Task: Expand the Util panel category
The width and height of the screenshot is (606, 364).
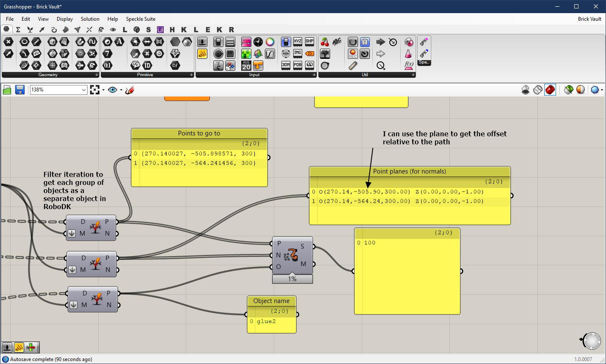Action: [413, 75]
